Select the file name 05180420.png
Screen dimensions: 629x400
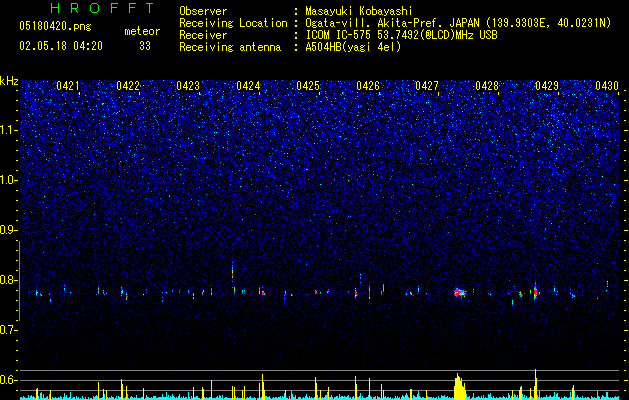[55, 26]
